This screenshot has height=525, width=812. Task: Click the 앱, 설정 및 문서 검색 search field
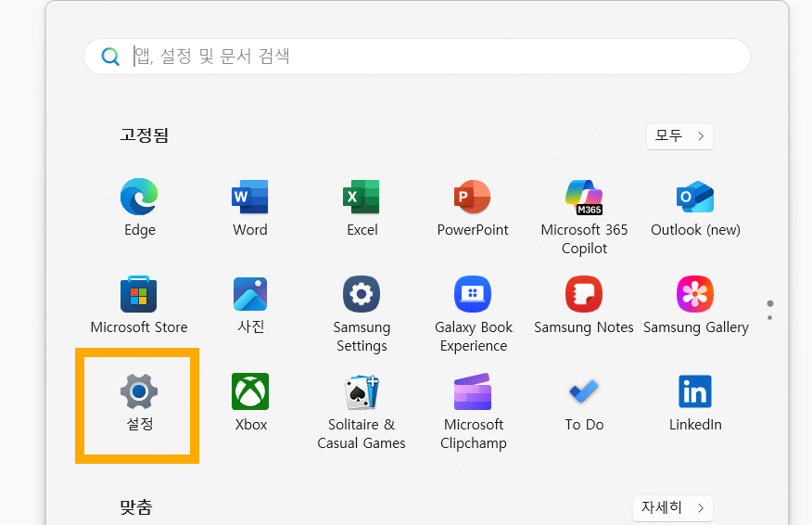[417, 56]
